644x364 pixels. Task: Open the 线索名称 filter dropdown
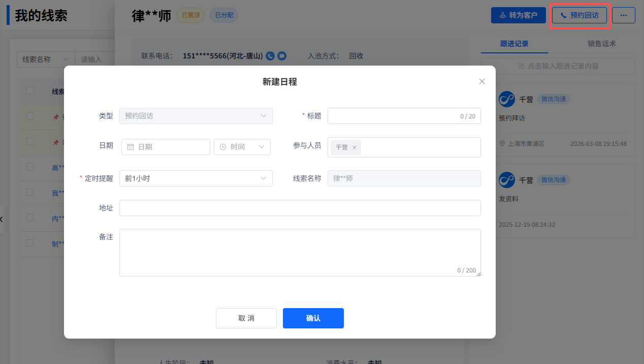(x=46, y=59)
